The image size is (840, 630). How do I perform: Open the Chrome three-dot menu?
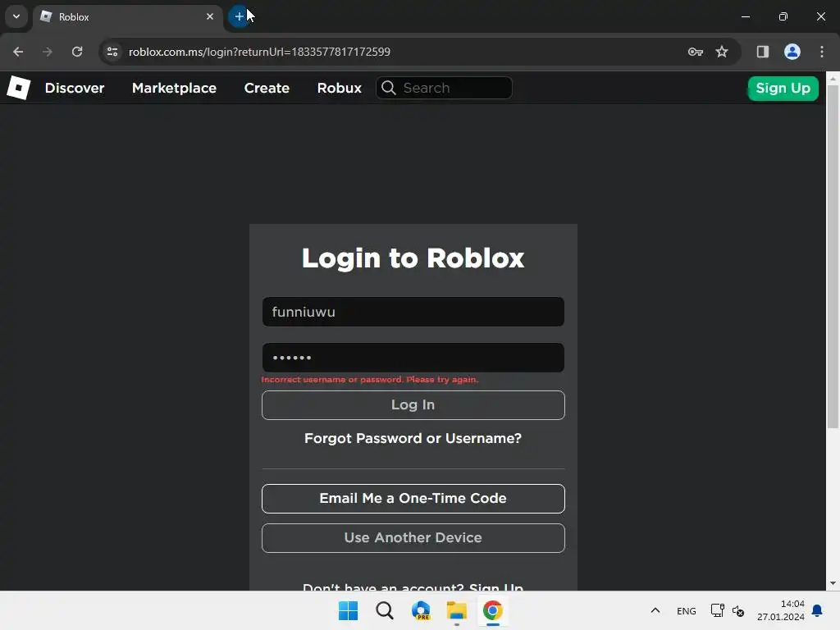click(x=822, y=52)
